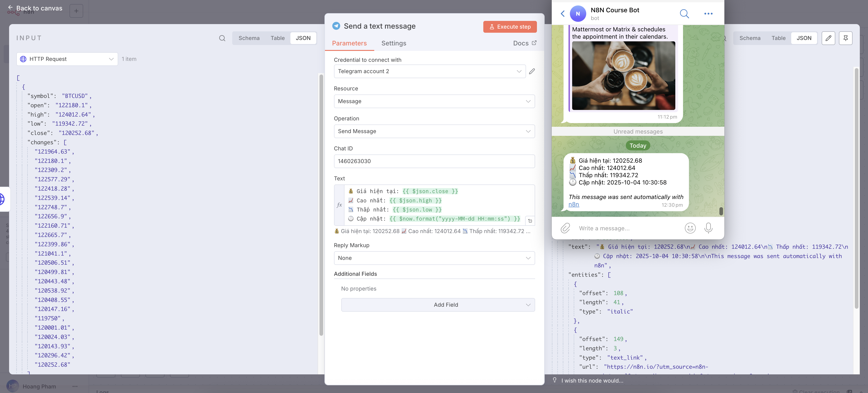Open the emoji picker in Telegram
The width and height of the screenshot is (868, 393).
point(690,228)
